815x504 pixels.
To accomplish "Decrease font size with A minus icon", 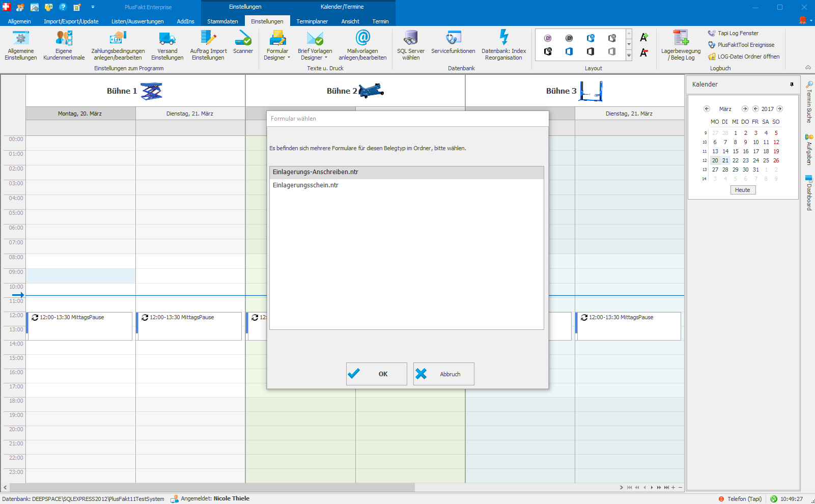I will coord(644,52).
